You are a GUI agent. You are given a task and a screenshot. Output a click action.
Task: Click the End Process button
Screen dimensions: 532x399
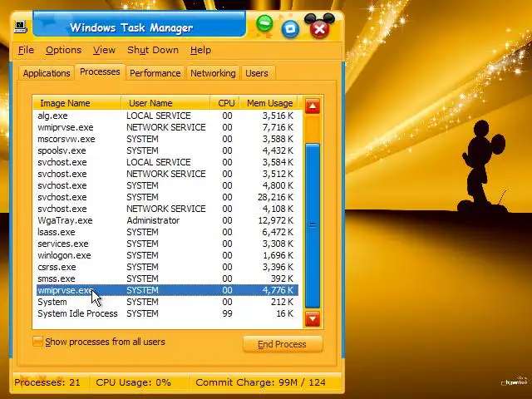pos(283,344)
